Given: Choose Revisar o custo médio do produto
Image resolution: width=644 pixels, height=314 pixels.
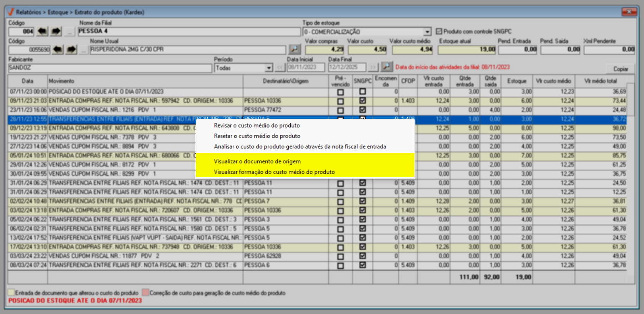Looking at the screenshot, I should click(257, 126).
